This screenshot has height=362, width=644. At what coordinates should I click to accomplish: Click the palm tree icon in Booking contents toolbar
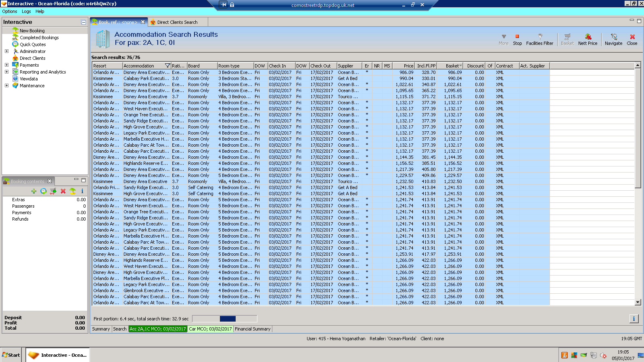[x=73, y=191]
